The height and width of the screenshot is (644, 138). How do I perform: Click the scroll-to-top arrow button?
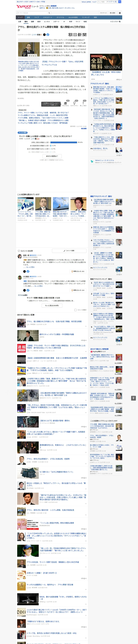point(133,398)
